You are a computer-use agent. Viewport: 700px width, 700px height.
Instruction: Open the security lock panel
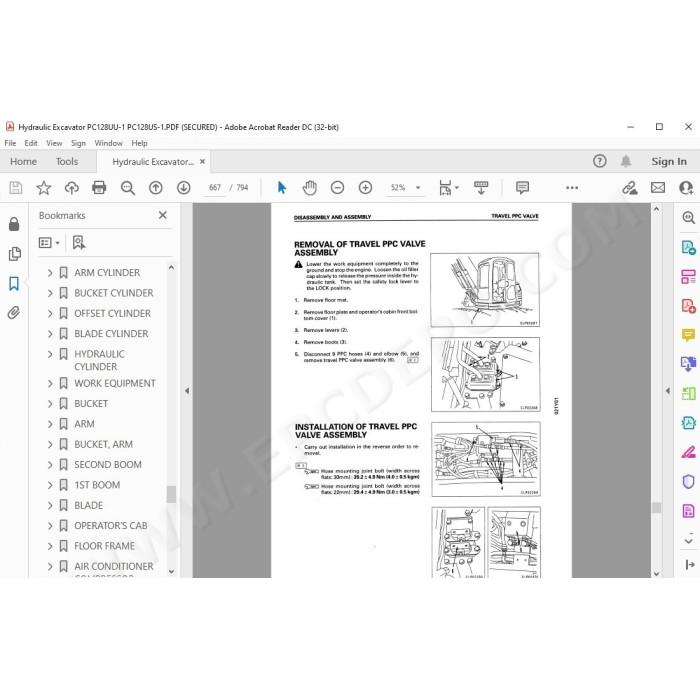(14, 224)
